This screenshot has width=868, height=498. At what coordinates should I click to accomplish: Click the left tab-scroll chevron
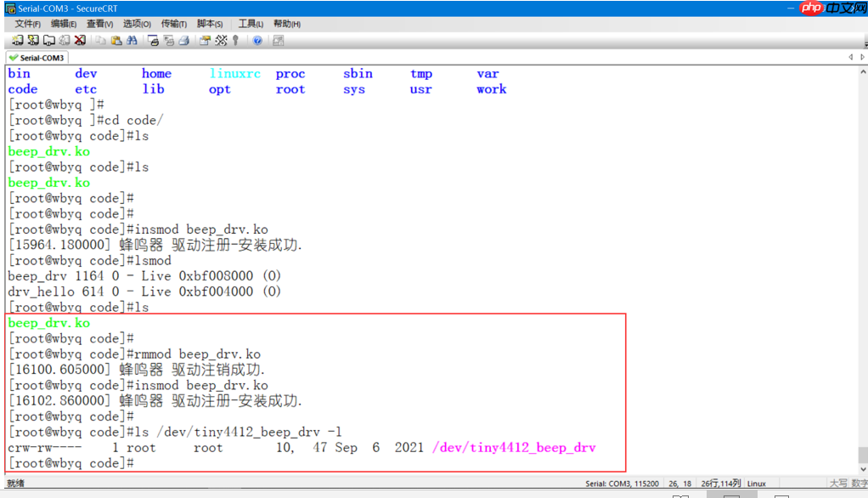tap(851, 57)
